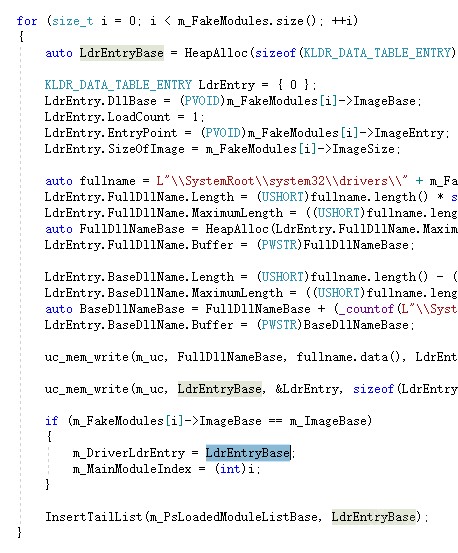The image size is (458, 553).
Task: Click 'm_FakeModules.size()' in the loop condition
Action: [x=246, y=21]
